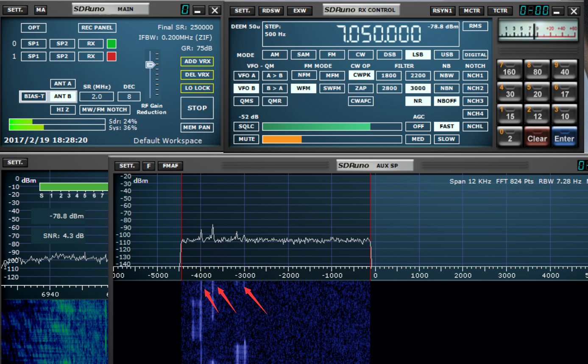Click the MCTR button

coord(472,11)
